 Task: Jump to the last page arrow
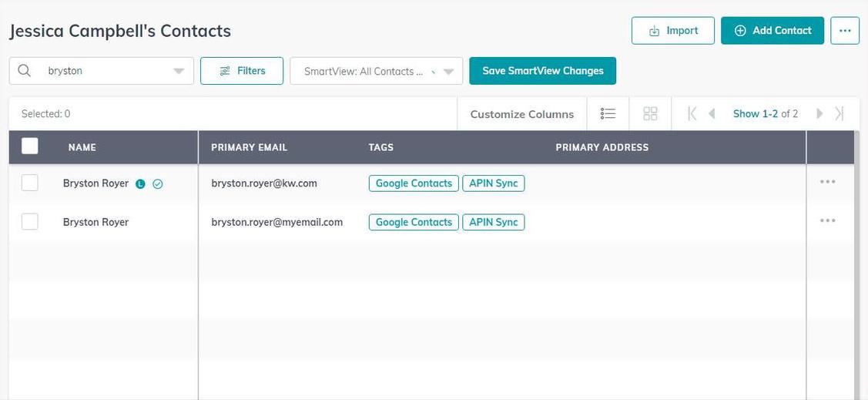840,113
